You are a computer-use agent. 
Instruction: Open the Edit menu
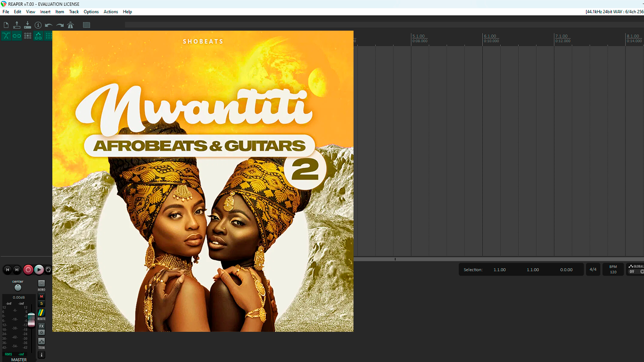tap(17, 12)
